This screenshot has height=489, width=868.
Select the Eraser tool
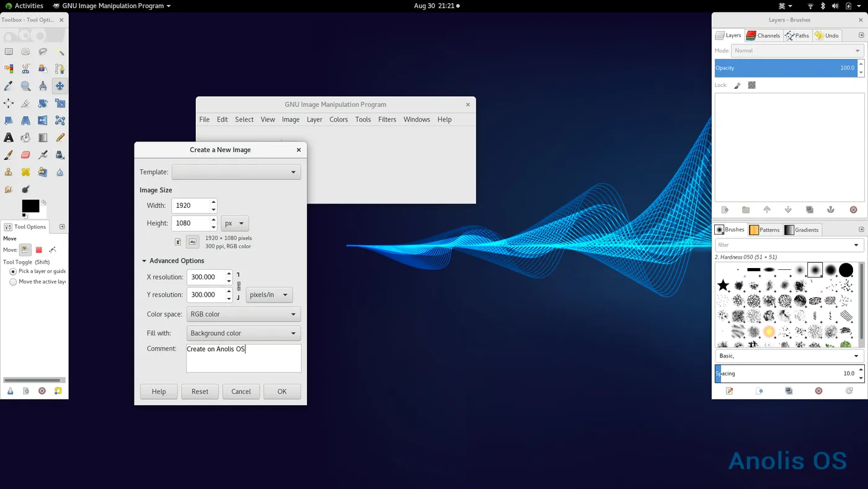pos(25,155)
